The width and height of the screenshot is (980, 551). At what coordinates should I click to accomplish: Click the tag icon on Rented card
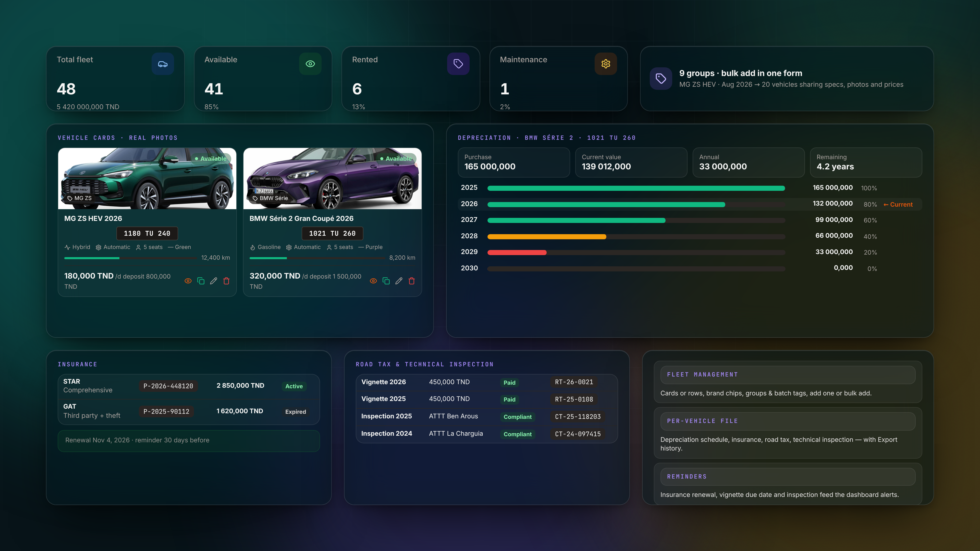coord(458,64)
